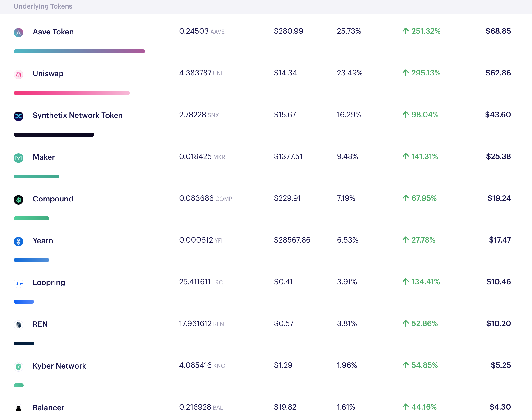The image size is (532, 420).
Task: Click the Underlying Tokens header
Action: click(x=43, y=6)
